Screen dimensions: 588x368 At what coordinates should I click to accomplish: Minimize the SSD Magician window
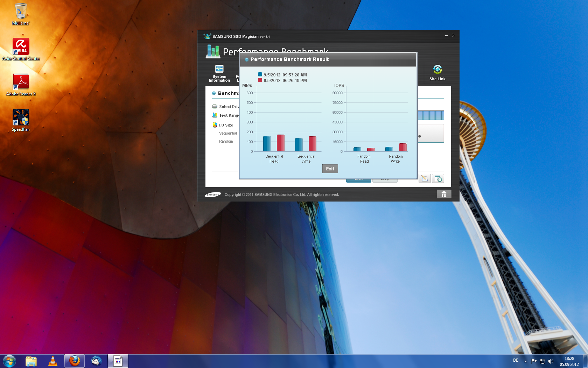pos(446,35)
